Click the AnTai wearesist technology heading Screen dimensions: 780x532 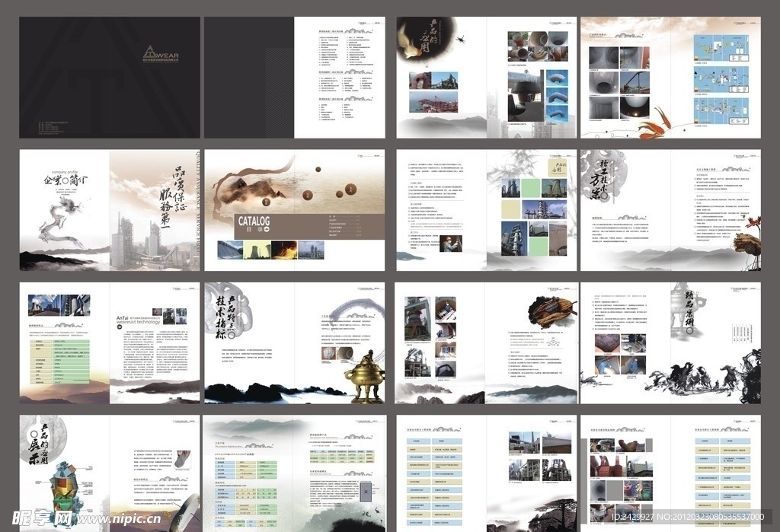click(138, 318)
